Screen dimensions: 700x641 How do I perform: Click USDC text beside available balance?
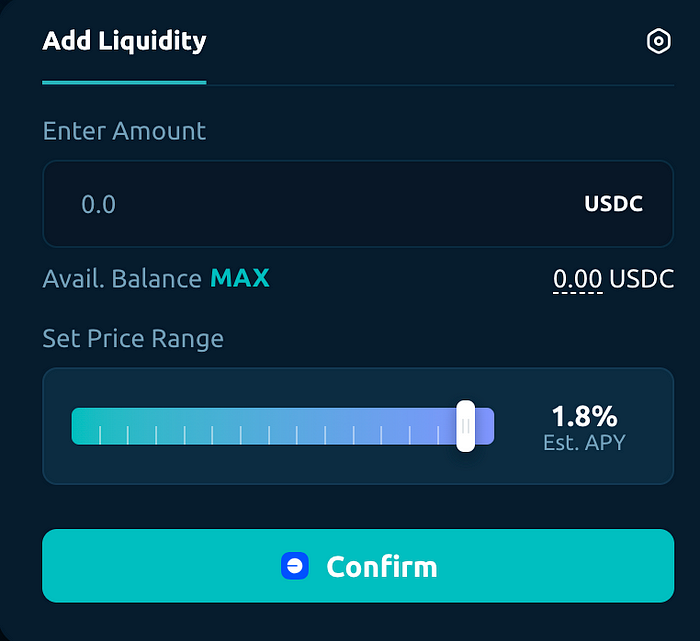pos(642,279)
